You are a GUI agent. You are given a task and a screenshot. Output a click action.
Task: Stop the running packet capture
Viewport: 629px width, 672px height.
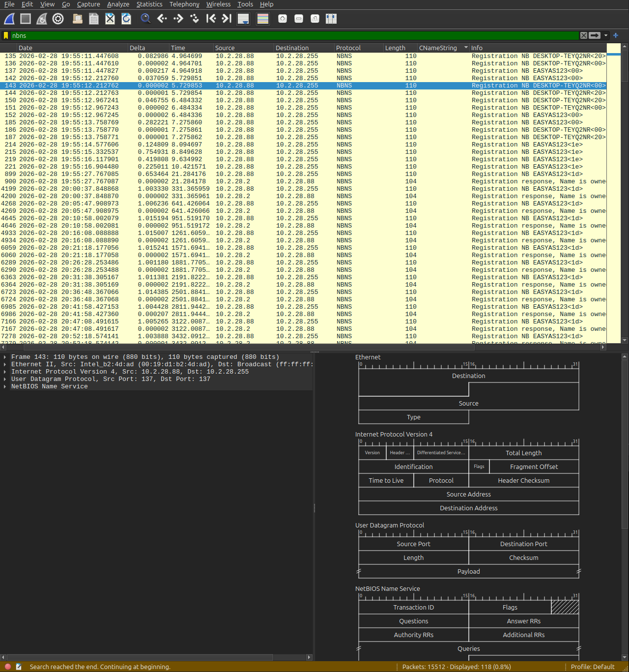click(x=26, y=19)
